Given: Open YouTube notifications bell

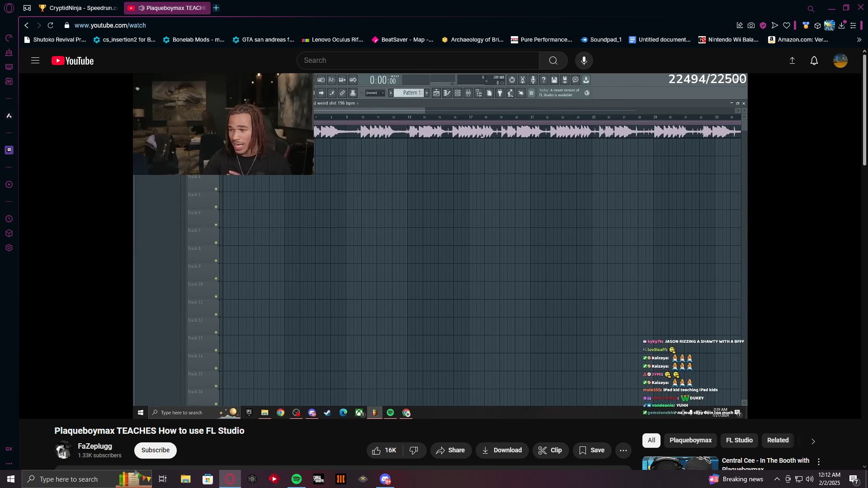Looking at the screenshot, I should (814, 61).
